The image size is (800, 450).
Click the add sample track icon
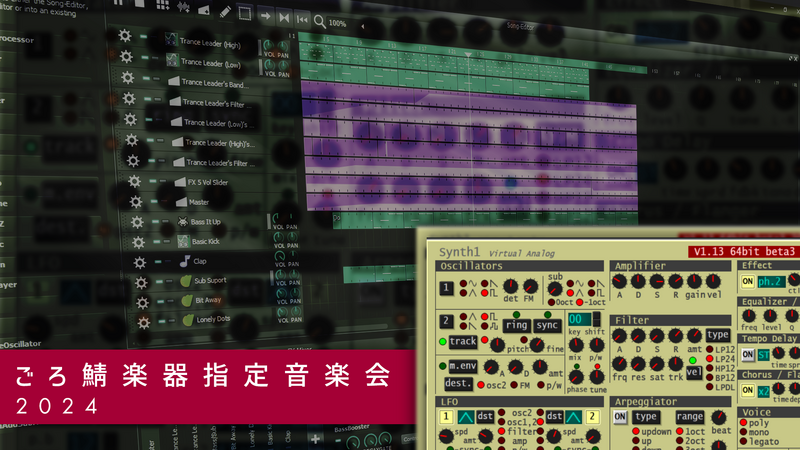(x=183, y=7)
